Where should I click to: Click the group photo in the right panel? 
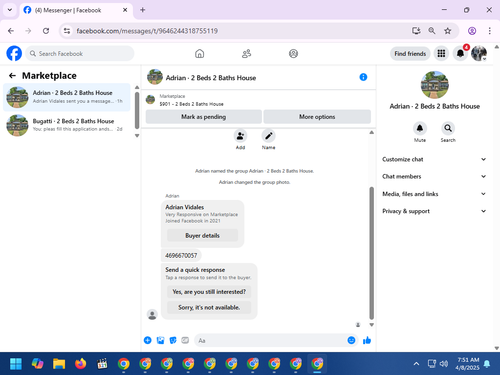435,85
